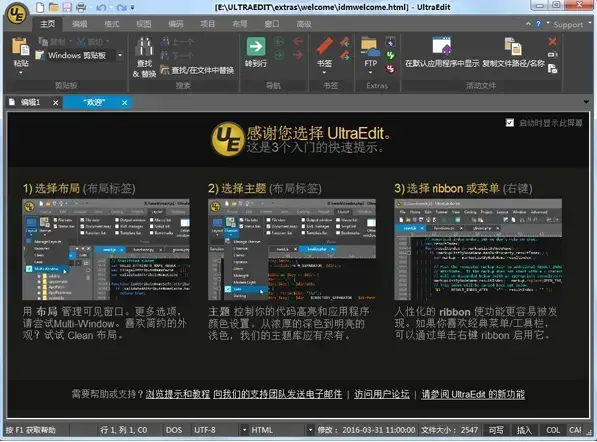Open the dropdown arrow under FTP
597x442 pixels.
tap(370, 72)
